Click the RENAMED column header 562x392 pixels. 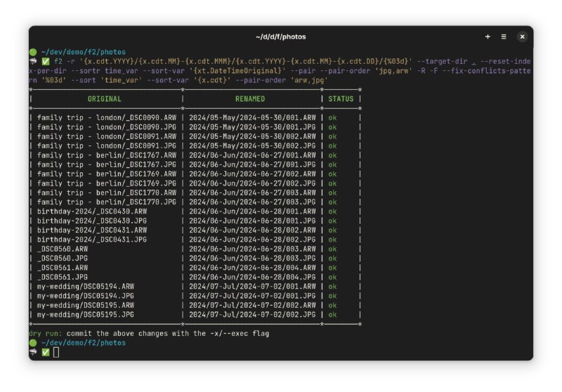(x=250, y=99)
